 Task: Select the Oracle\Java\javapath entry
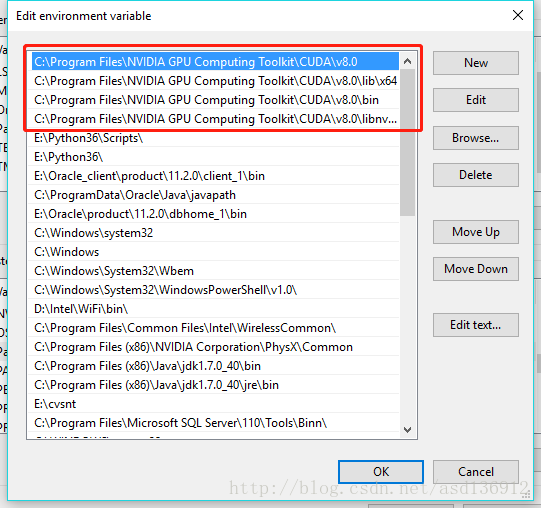pos(214,195)
